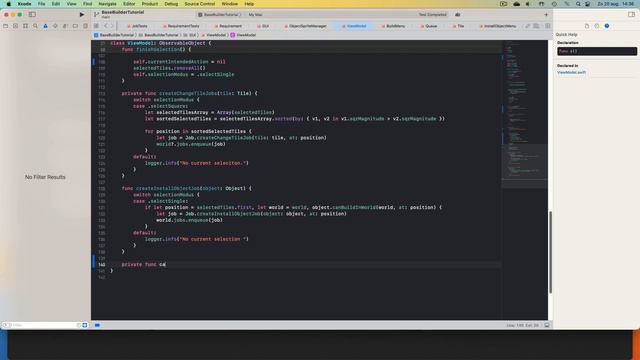Go forward in editor history
The height and width of the screenshot is (360, 640).
point(112,26)
